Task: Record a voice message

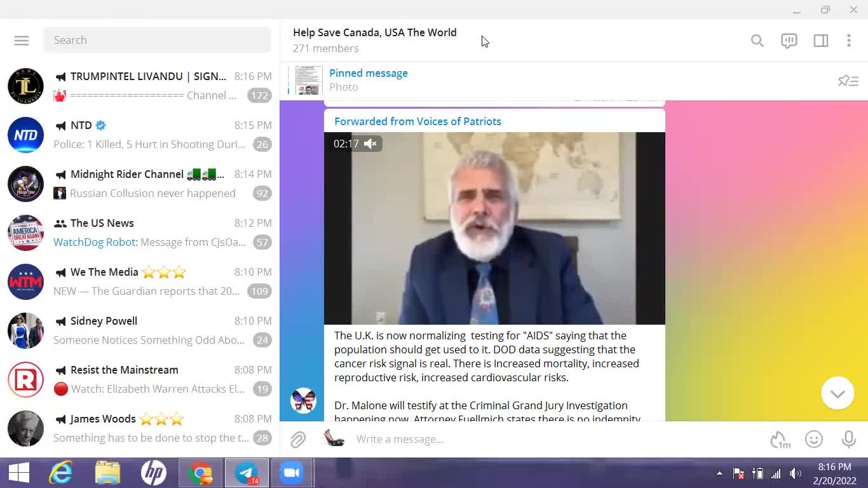Action: pyautogui.click(x=848, y=439)
